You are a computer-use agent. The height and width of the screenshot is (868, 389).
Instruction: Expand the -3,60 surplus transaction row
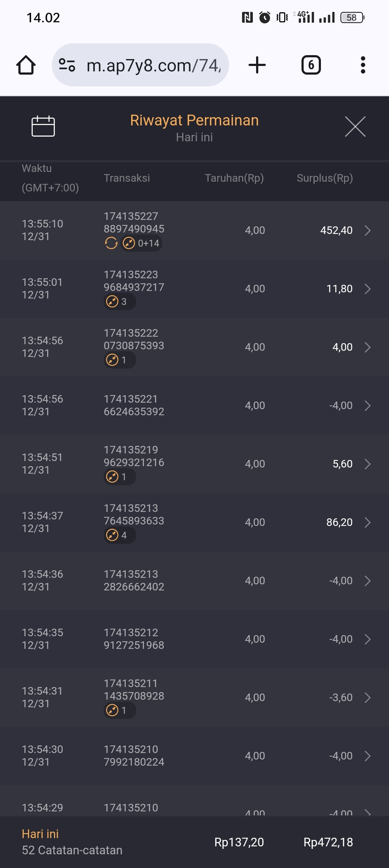click(x=367, y=697)
